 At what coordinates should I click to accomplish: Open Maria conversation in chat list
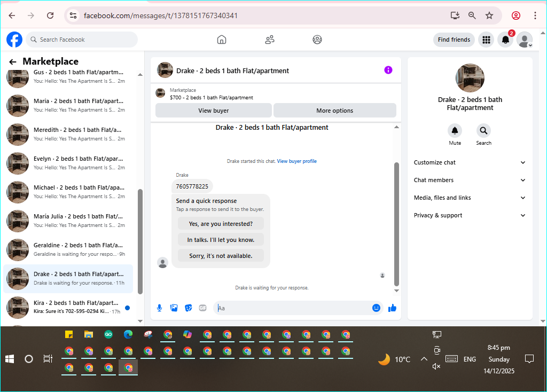pos(68,105)
